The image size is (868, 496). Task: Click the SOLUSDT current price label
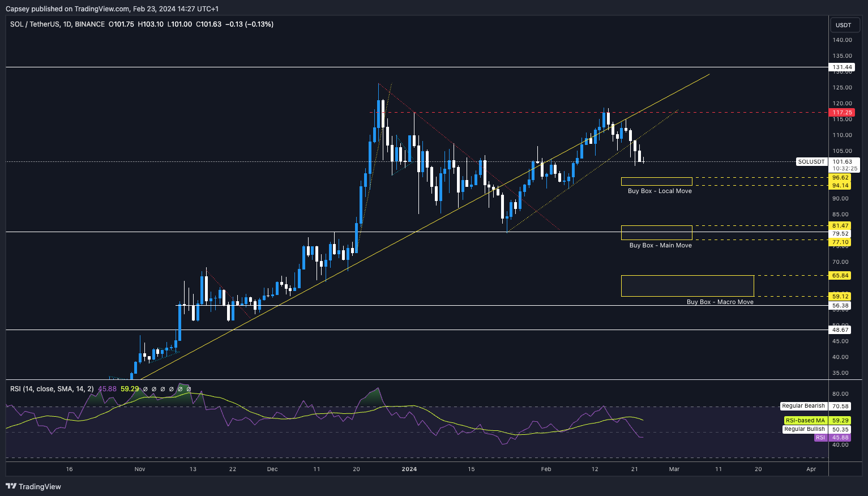[x=811, y=162]
